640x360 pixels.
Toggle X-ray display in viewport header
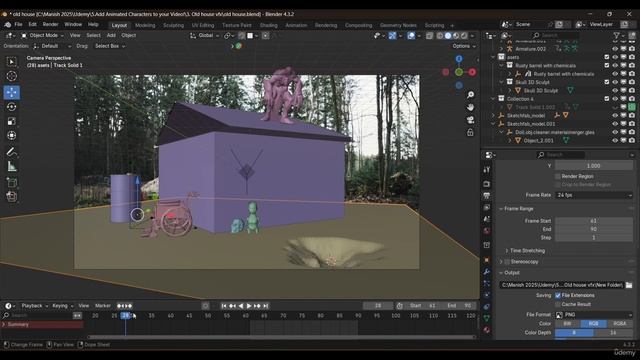point(429,36)
